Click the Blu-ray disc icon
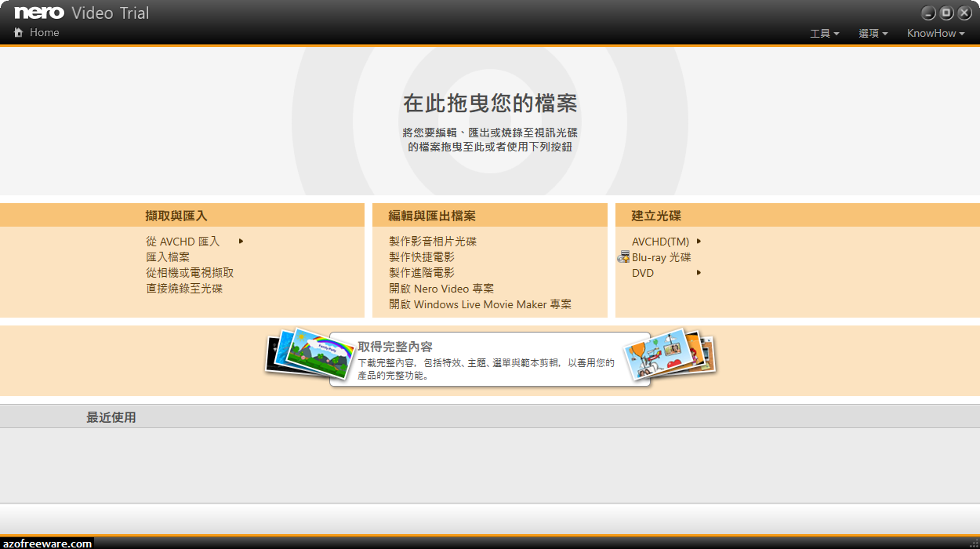980x549 pixels. coord(623,257)
